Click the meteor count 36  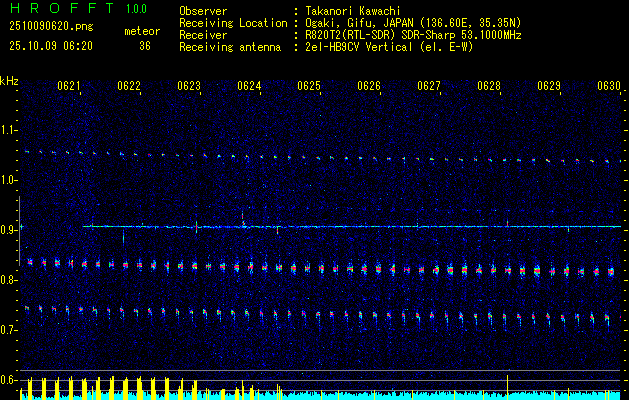click(x=145, y=46)
